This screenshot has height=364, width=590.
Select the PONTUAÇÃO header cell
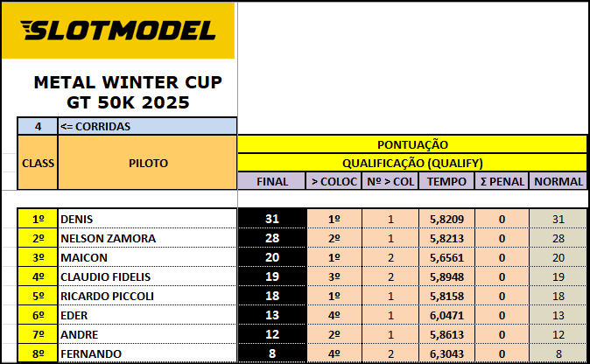coord(411,144)
